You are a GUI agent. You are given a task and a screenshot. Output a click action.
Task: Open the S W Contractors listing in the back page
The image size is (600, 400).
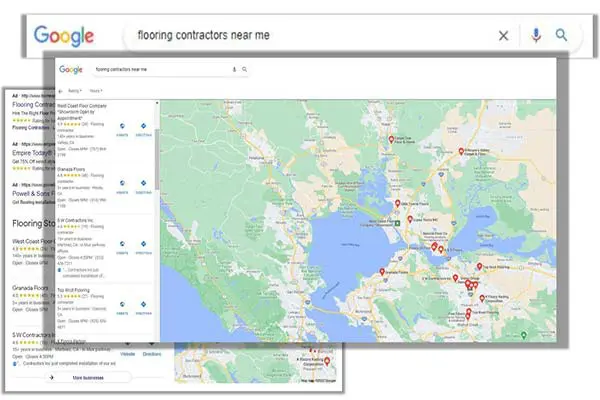33,335
